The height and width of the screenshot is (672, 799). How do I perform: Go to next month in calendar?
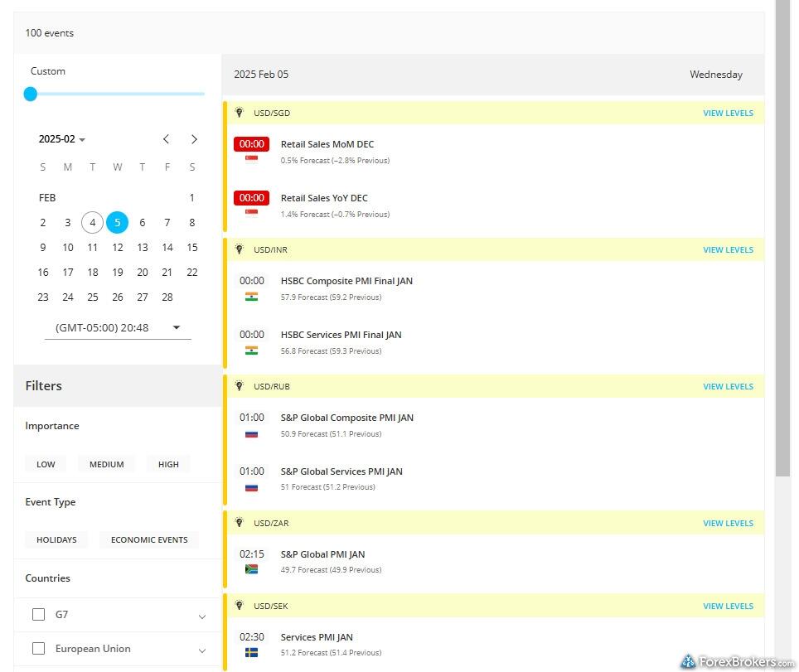[x=194, y=139]
